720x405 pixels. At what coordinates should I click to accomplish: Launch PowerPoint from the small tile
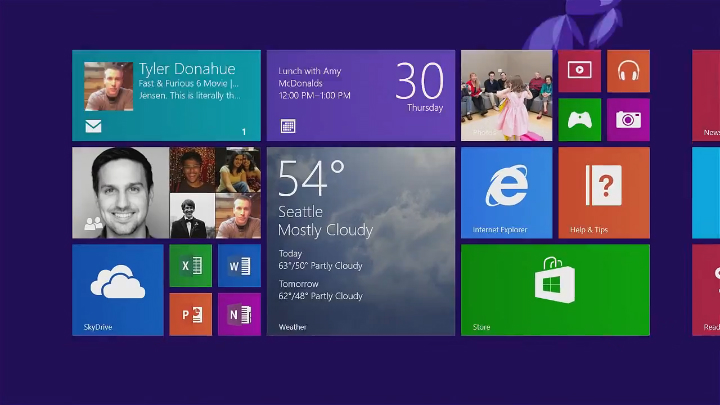click(191, 315)
